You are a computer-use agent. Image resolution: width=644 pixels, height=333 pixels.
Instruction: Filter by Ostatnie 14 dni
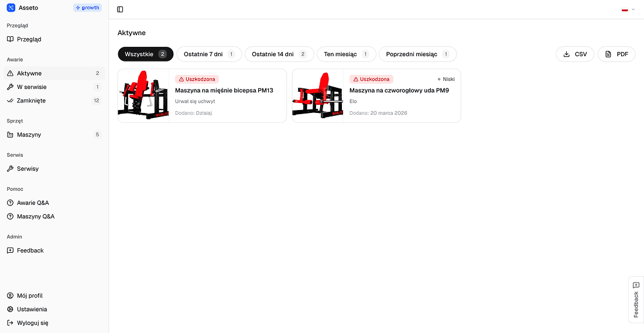coord(279,54)
